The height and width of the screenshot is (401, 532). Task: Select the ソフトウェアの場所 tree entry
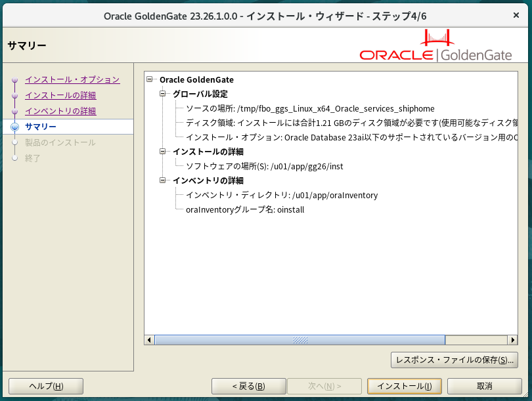[264, 166]
